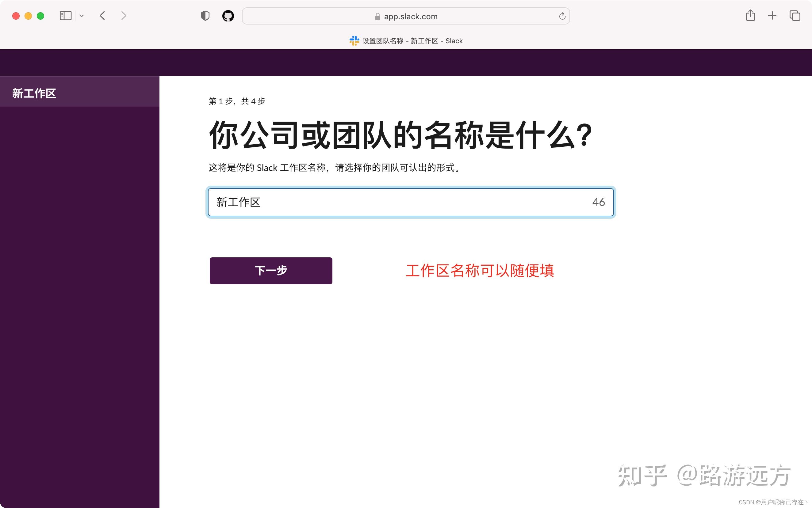Click the Slack favicon in the tab
The height and width of the screenshot is (508, 812).
click(354, 41)
